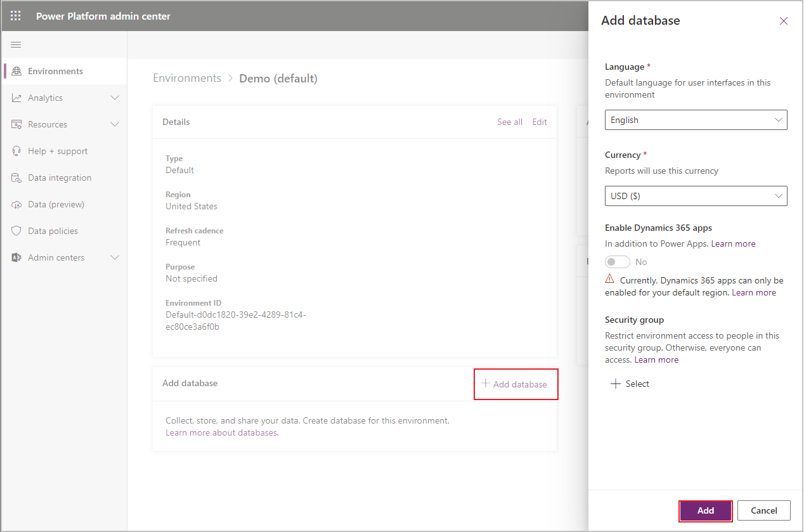Click the Data (preview) cloud icon
This screenshot has width=804, height=532.
tap(16, 204)
